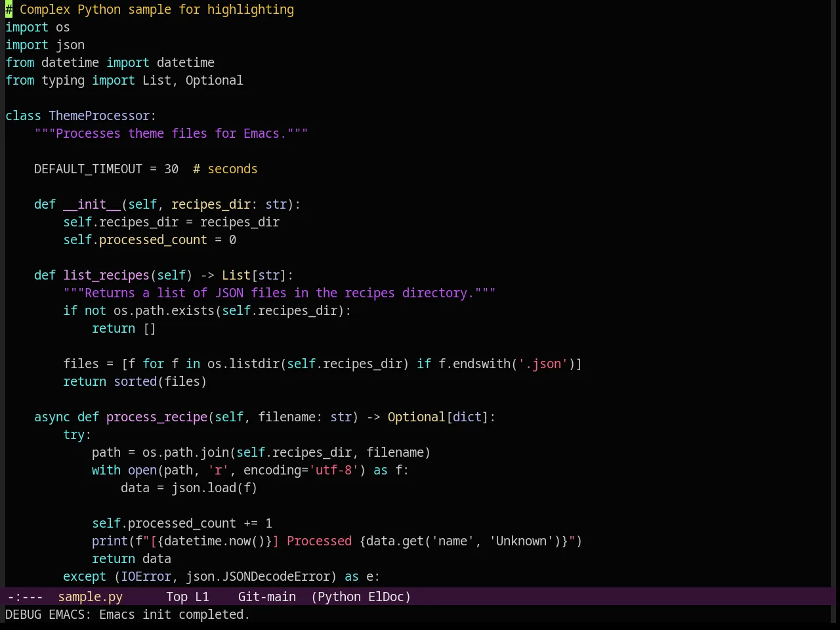Click 'Optional[dict]' return type annotation
The width and height of the screenshot is (840, 630).
coord(438,417)
